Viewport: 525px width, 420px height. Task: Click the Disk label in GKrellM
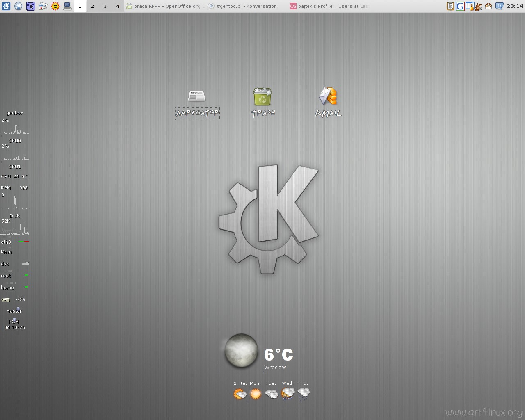(x=15, y=216)
